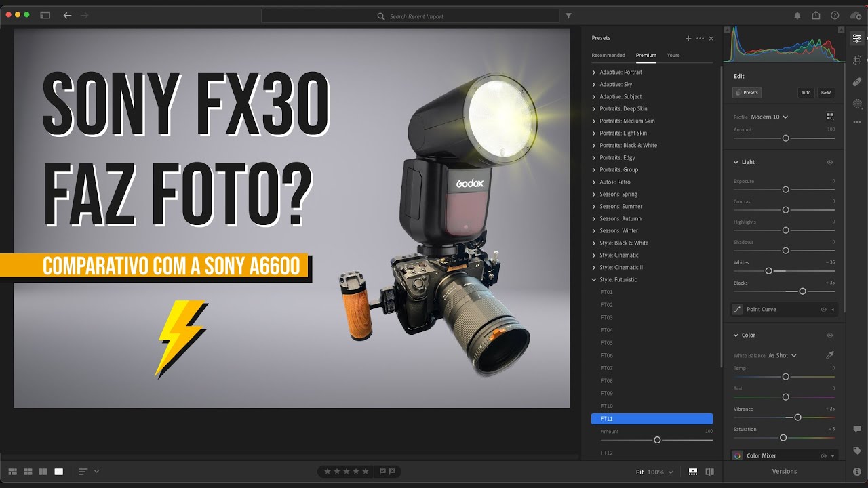This screenshot has width=868, height=488.
Task: Toggle the left sidebar panel icon
Action: (x=45, y=15)
